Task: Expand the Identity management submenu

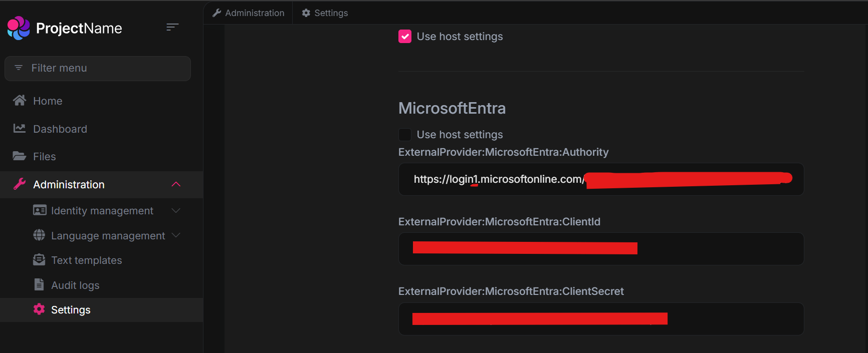Action: pyautogui.click(x=176, y=211)
